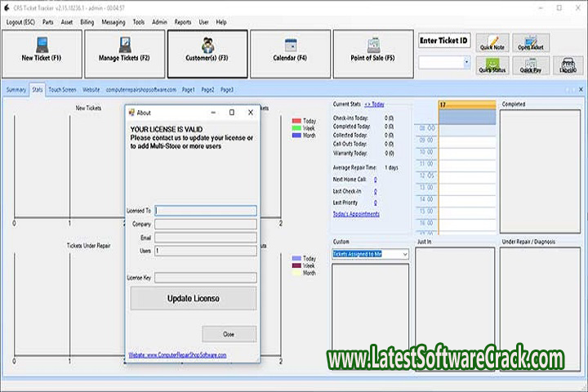Open the Calendar (F4) icon button
This screenshot has width=588, height=392.
click(x=290, y=54)
